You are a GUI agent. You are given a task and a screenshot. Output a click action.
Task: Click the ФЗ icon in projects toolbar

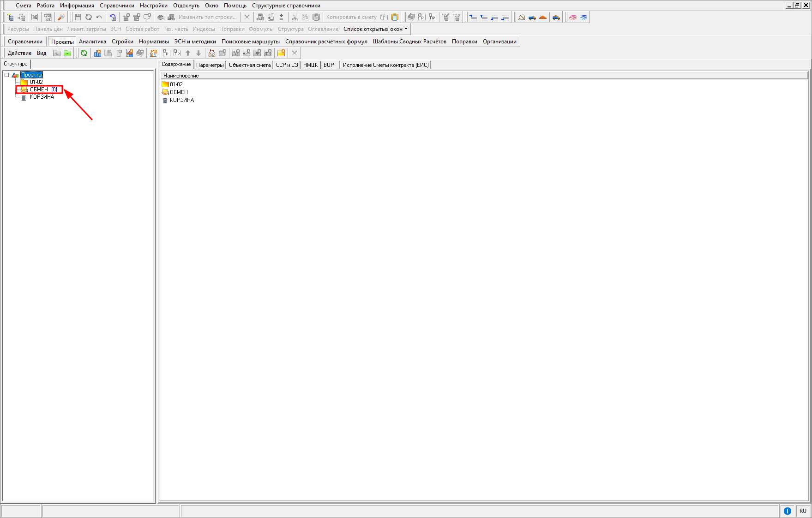[268, 53]
